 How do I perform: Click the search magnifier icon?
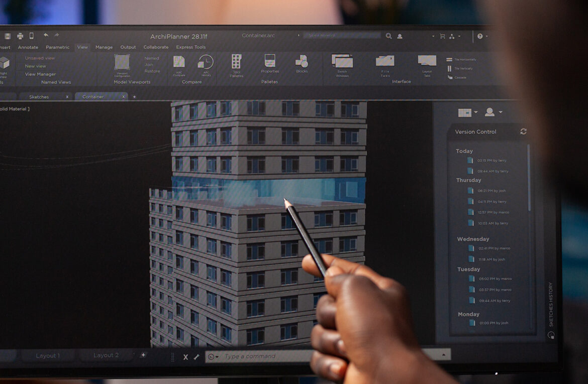388,36
